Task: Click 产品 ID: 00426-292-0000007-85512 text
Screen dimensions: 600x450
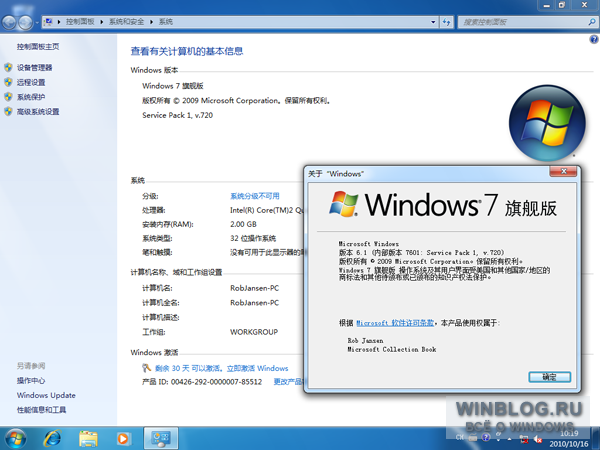Action: [202, 382]
